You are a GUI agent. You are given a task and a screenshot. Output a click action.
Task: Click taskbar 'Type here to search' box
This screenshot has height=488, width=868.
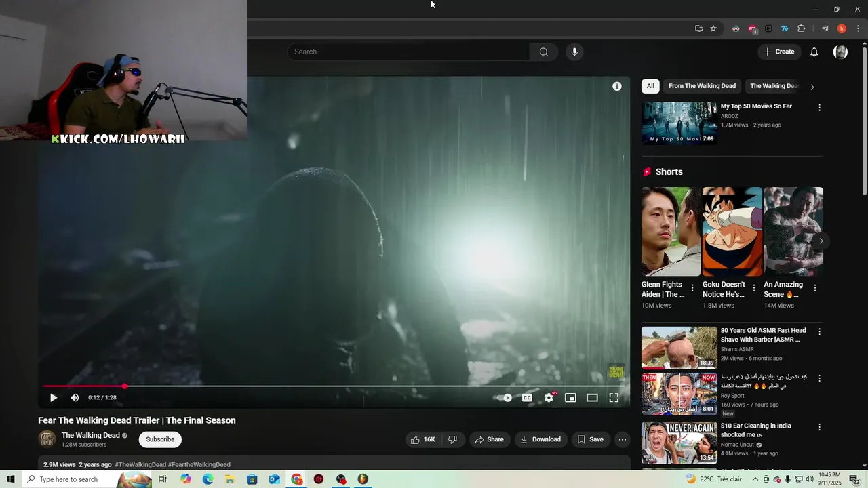(87, 479)
